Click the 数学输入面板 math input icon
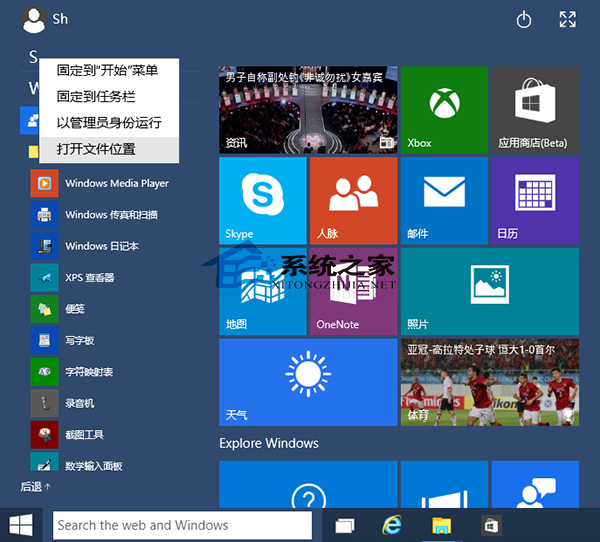 44,462
